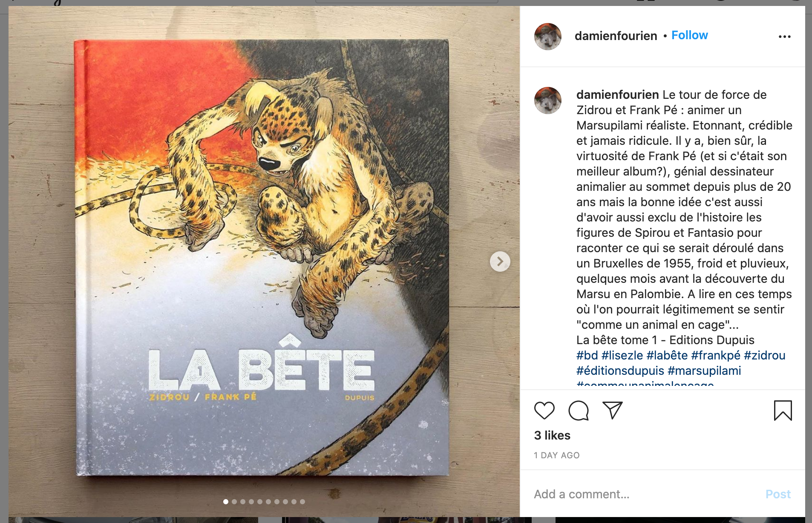The width and height of the screenshot is (812, 523).
Task: Follow damienfourien
Action: point(689,35)
